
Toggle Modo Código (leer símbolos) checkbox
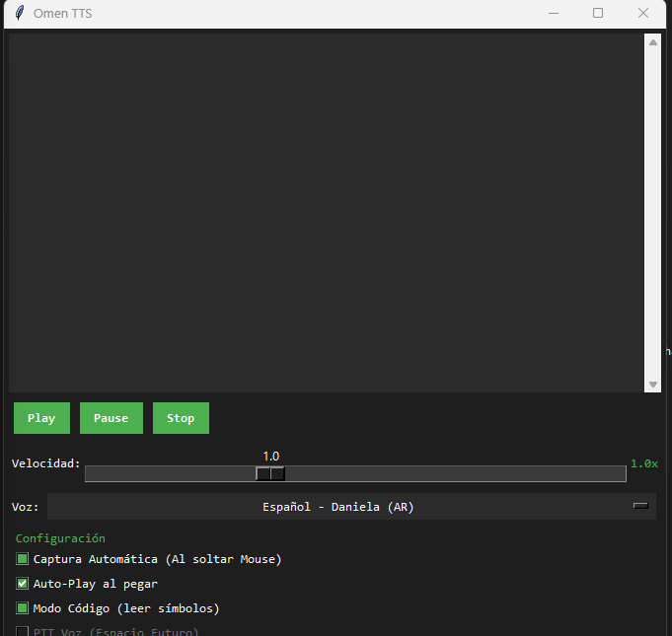click(x=23, y=608)
